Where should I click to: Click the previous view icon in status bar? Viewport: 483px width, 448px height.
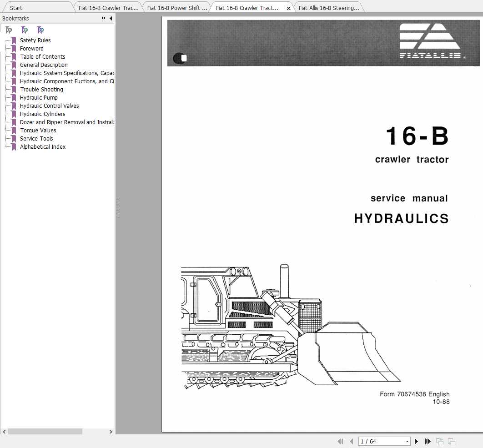(440, 441)
